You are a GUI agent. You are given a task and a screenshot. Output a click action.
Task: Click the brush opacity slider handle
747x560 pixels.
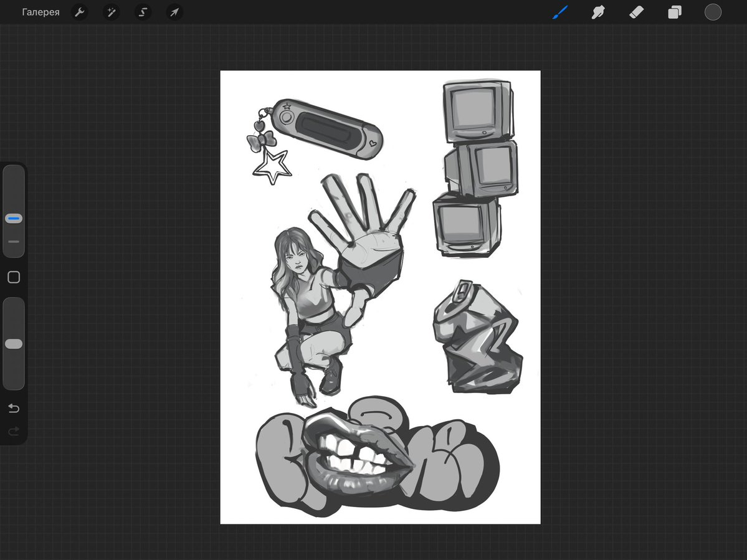pyautogui.click(x=14, y=344)
